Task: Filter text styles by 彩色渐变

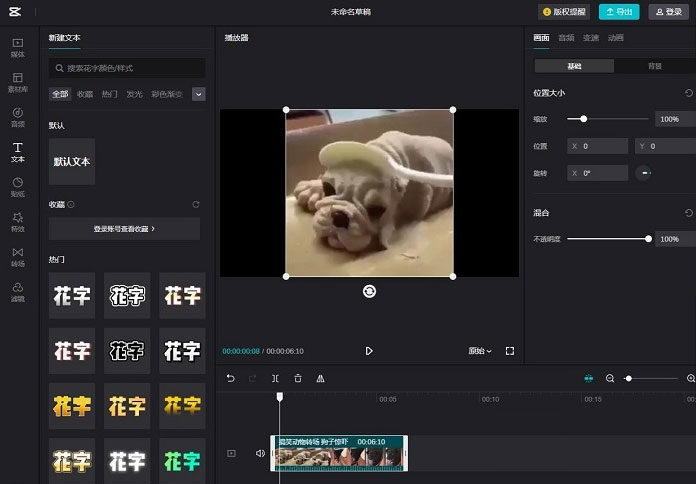Action: (167, 94)
